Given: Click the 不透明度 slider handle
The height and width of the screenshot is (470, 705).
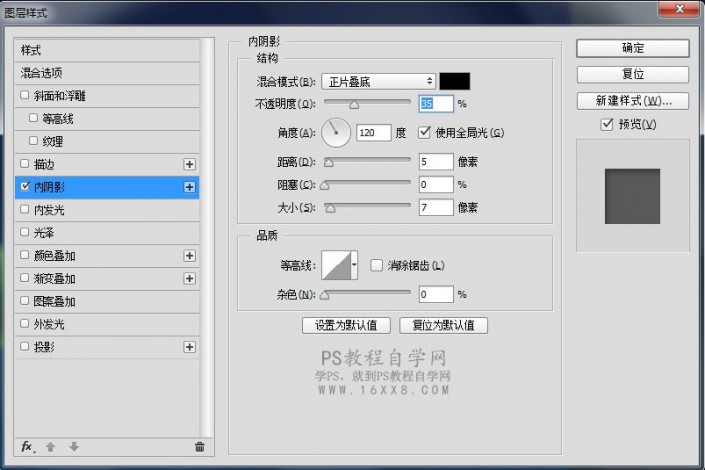Looking at the screenshot, I should 354,105.
